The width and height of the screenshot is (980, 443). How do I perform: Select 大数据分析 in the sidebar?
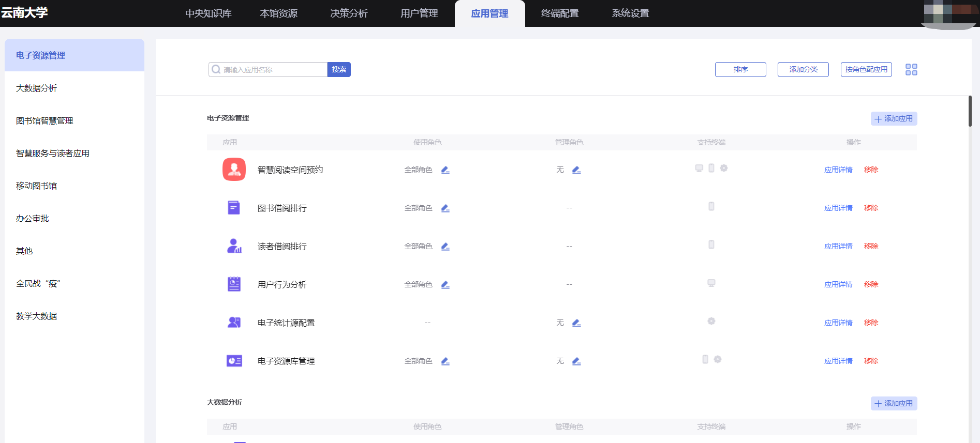click(x=36, y=88)
